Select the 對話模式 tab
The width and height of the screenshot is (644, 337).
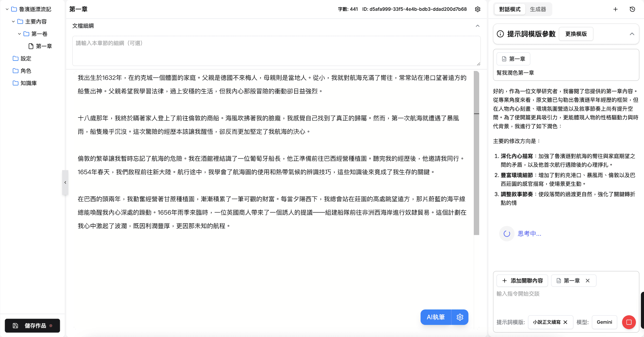(510, 9)
